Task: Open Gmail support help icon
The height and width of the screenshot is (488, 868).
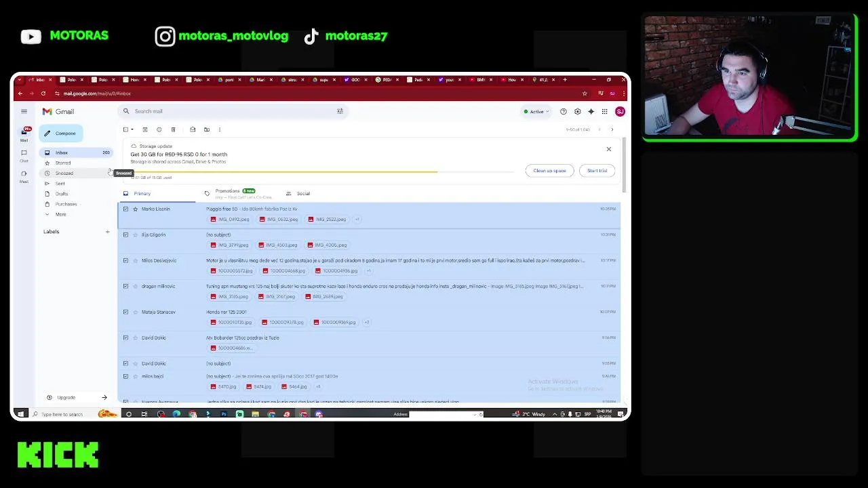Action: coord(563,112)
